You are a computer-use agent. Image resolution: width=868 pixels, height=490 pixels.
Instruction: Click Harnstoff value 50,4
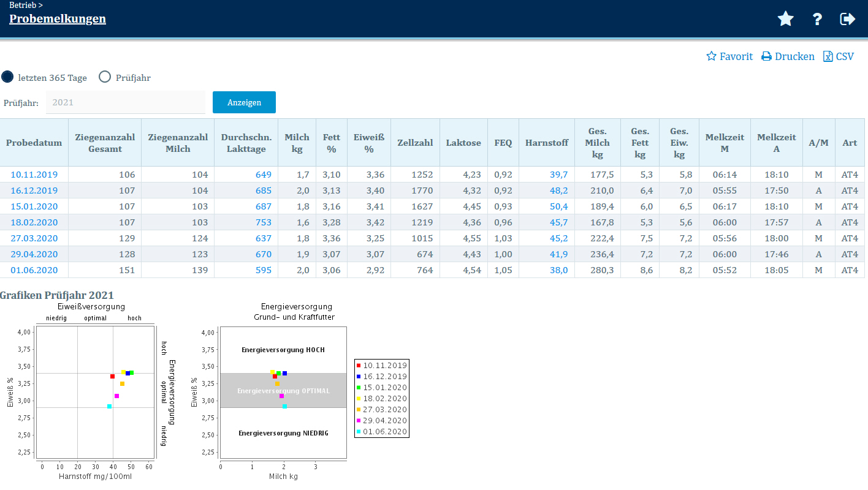558,206
